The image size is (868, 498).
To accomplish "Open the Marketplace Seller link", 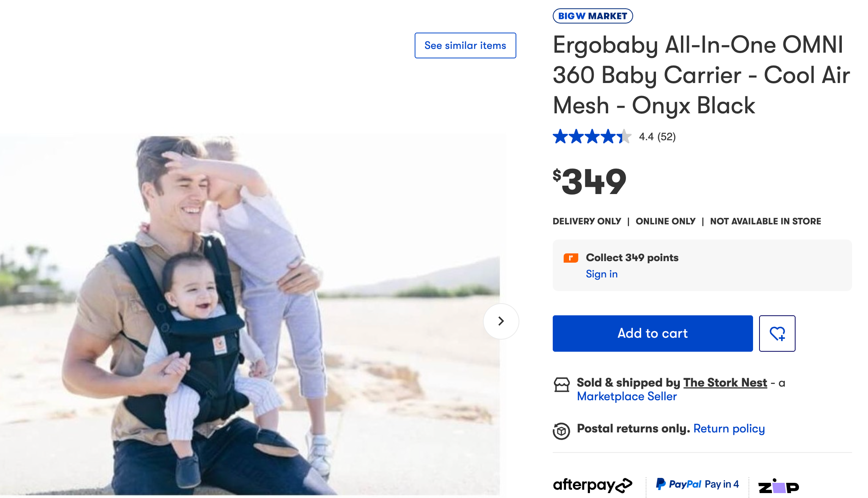I will pos(627,396).
